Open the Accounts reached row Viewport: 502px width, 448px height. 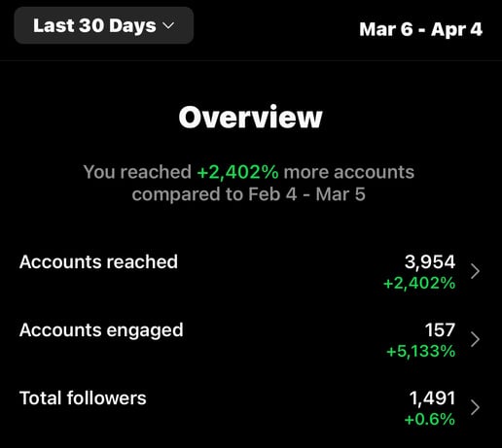click(x=250, y=271)
